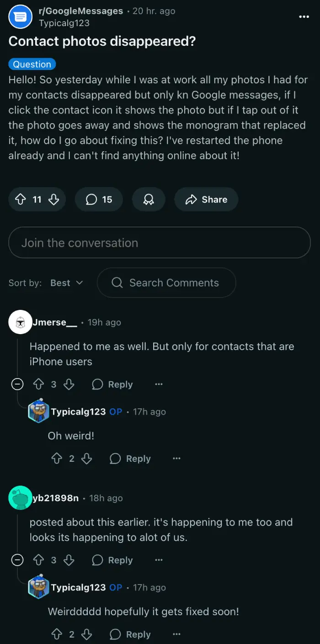This screenshot has height=644, width=320.
Task: Reply to "Weirddddd hopefully it gets fixed" comment
Action: [130, 634]
